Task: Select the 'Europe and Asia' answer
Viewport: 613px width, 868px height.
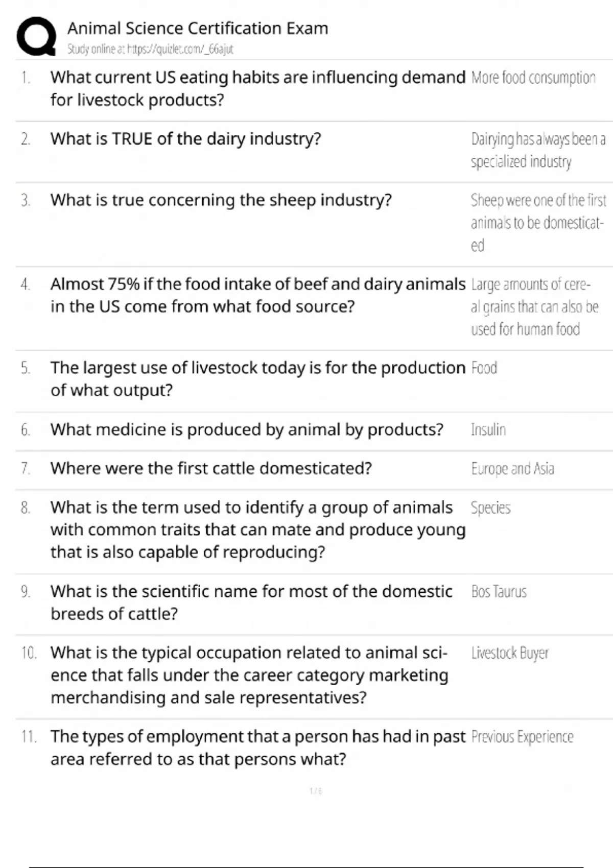Action: point(512,469)
